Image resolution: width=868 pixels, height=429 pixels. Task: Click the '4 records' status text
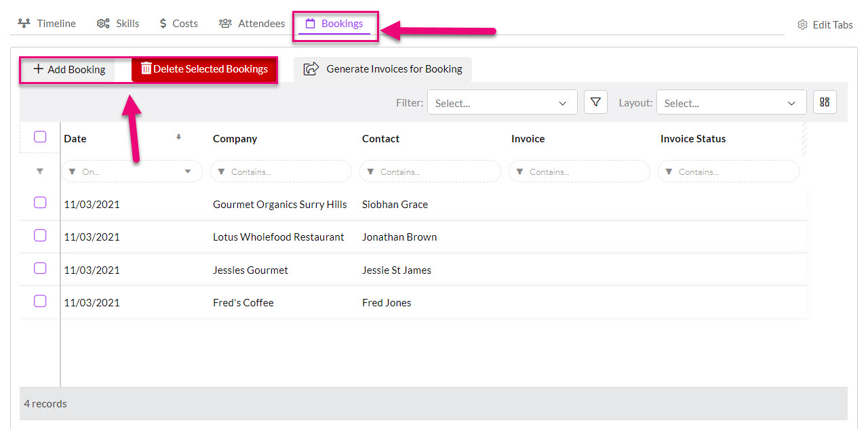[x=45, y=403]
